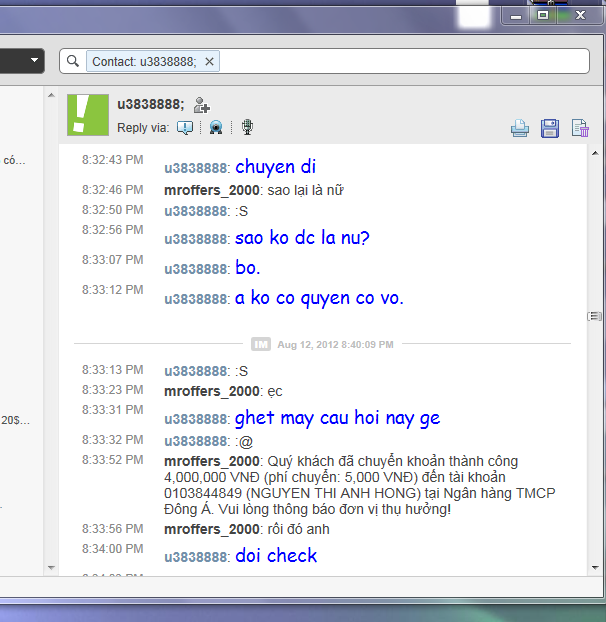Click the IM session divider badge

pyautogui.click(x=261, y=344)
